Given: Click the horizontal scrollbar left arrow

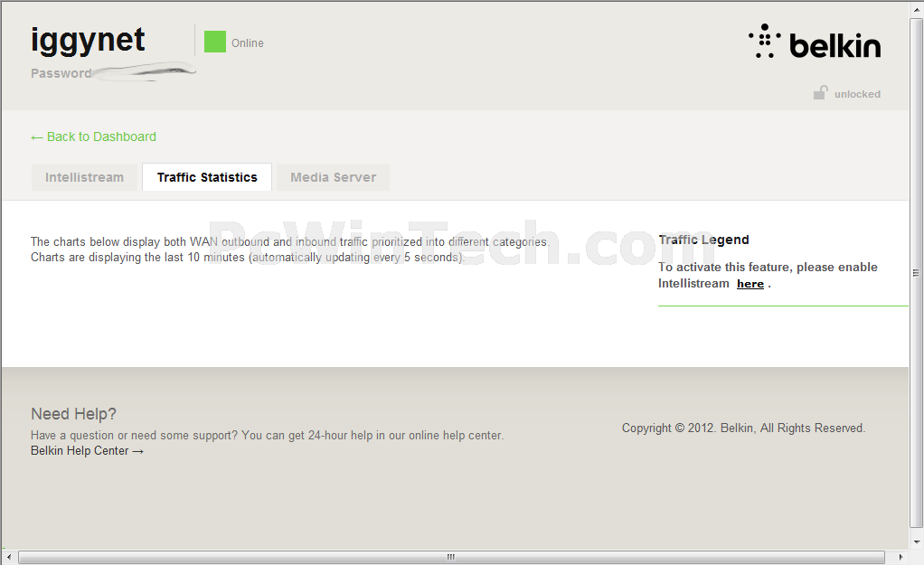Looking at the screenshot, I should pyautogui.click(x=8, y=558).
